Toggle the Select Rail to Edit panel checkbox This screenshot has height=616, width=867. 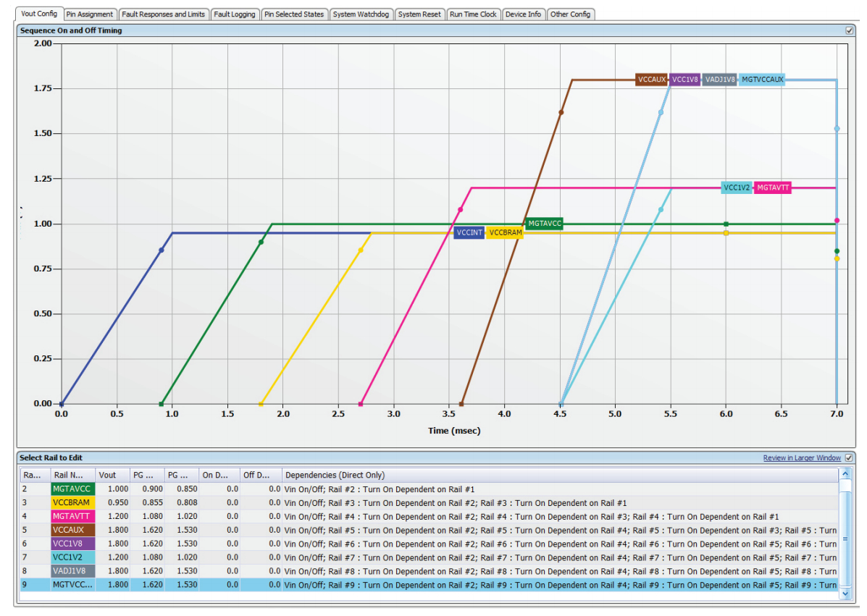click(850, 457)
